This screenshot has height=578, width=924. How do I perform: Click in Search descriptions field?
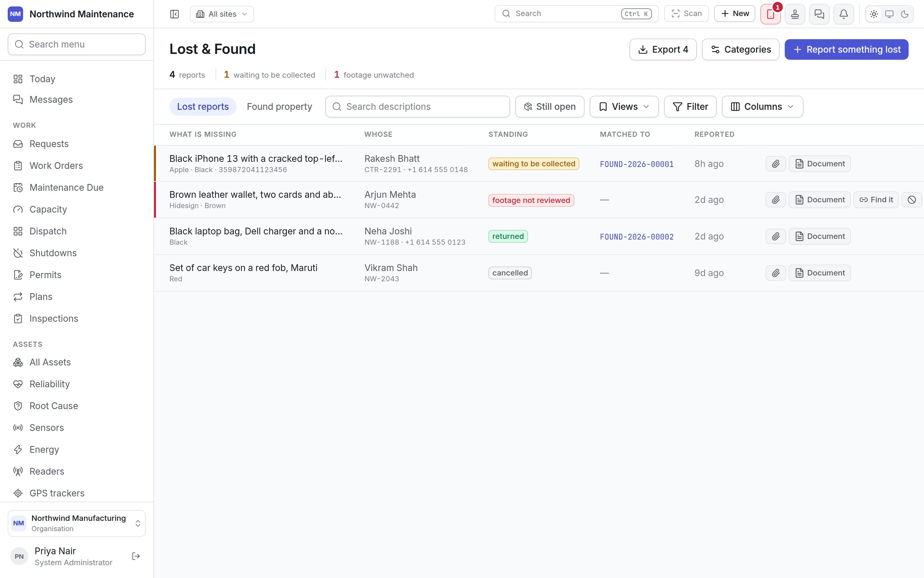(417, 107)
